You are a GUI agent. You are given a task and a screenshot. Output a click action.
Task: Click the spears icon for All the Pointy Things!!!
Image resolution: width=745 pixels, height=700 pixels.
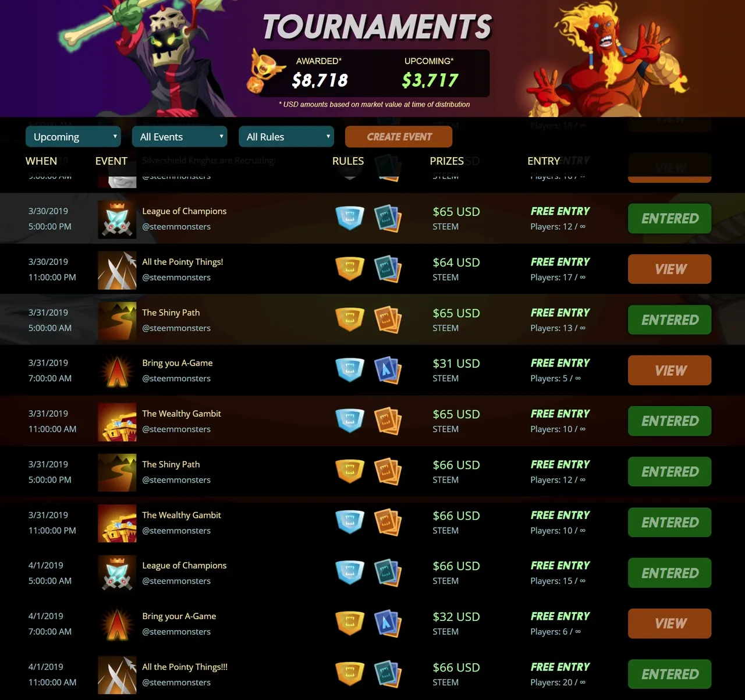117,675
